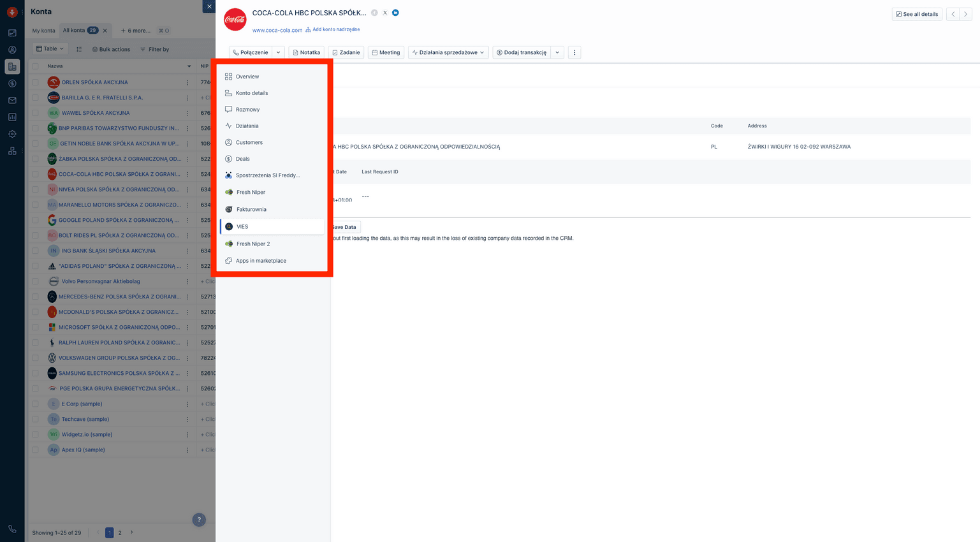Go to the next record arrow
The image size is (980, 542).
[x=965, y=14]
